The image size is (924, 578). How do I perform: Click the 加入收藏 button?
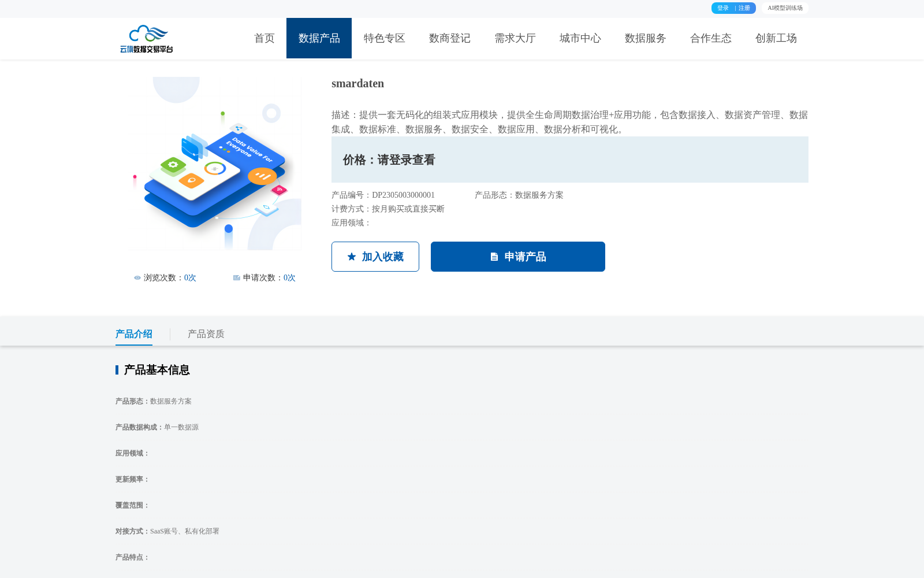click(x=375, y=257)
